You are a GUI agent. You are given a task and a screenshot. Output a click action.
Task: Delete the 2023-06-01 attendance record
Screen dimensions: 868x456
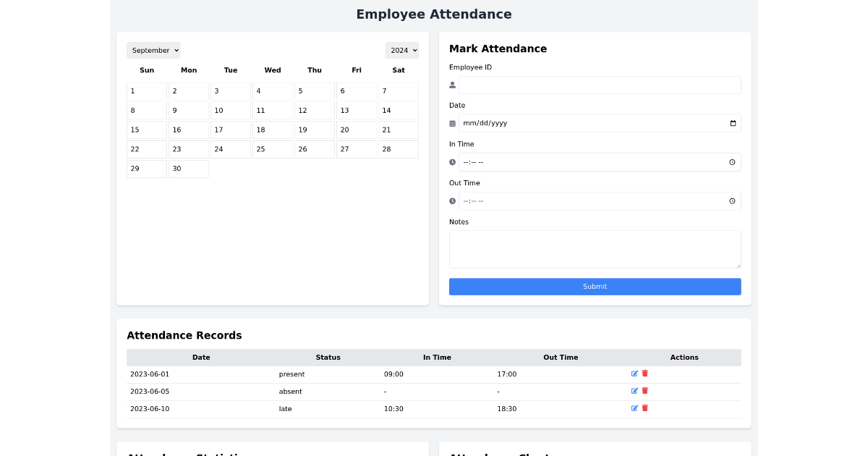(x=644, y=373)
